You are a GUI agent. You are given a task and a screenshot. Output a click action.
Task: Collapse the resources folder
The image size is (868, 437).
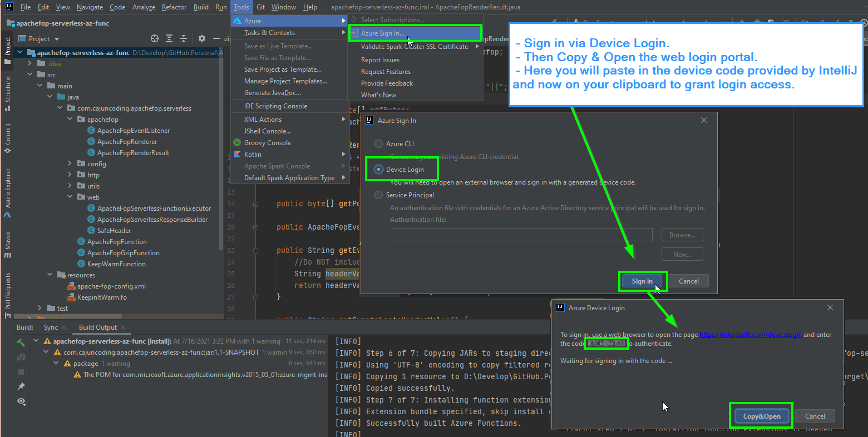point(50,275)
